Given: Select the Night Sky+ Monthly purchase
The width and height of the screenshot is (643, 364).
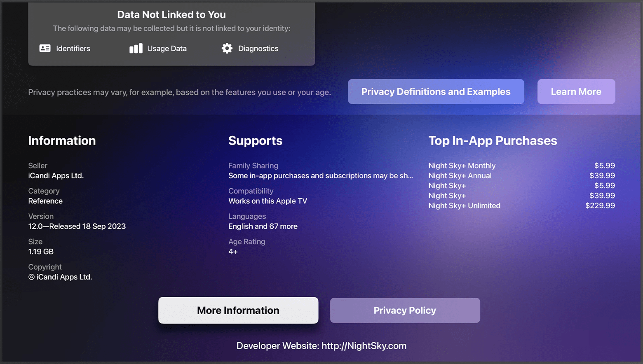Looking at the screenshot, I should pyautogui.click(x=462, y=166).
